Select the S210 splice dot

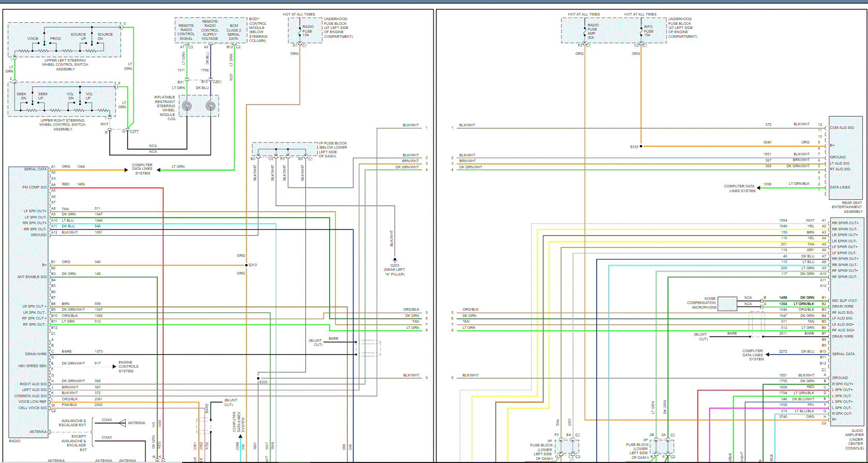[246, 265]
